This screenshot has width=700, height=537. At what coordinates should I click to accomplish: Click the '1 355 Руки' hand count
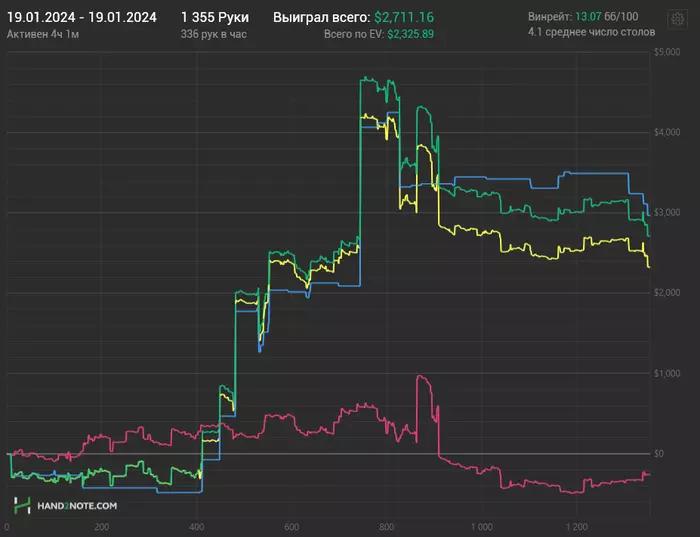pyautogui.click(x=215, y=18)
